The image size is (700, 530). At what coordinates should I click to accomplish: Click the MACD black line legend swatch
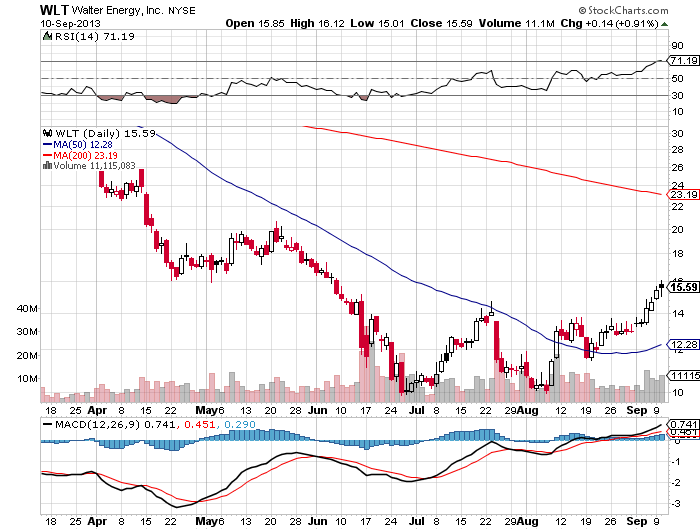coord(47,424)
